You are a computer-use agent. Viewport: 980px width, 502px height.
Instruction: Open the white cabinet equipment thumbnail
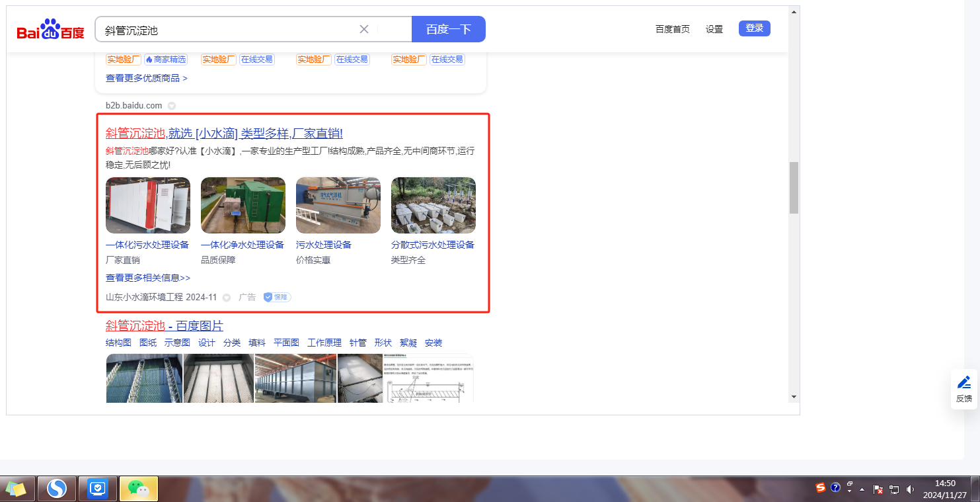pyautogui.click(x=148, y=205)
